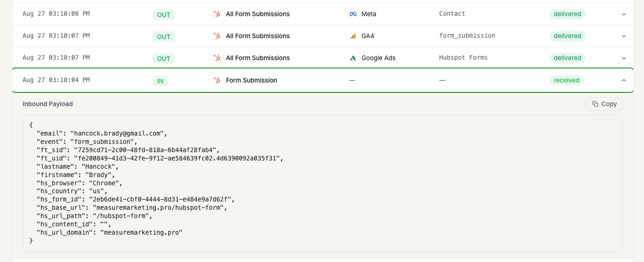Expand the Meta Contact event row
The image size is (644, 262).
point(624,14)
